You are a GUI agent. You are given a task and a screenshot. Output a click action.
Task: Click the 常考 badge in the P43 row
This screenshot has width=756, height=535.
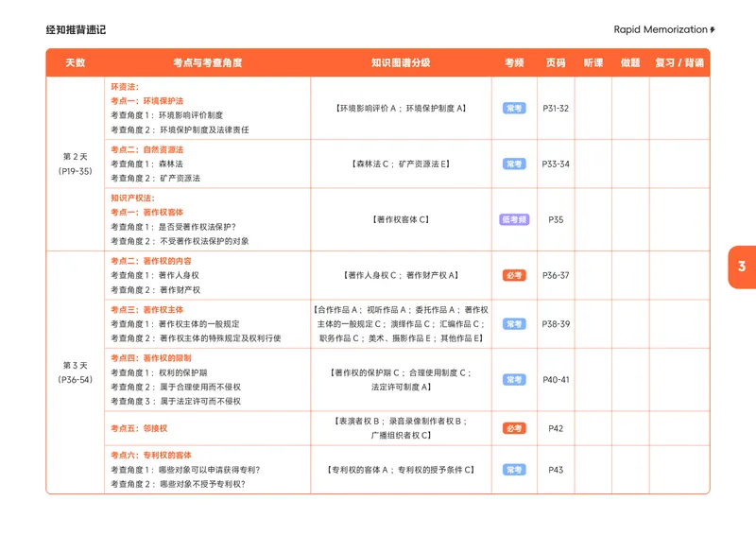(514, 470)
